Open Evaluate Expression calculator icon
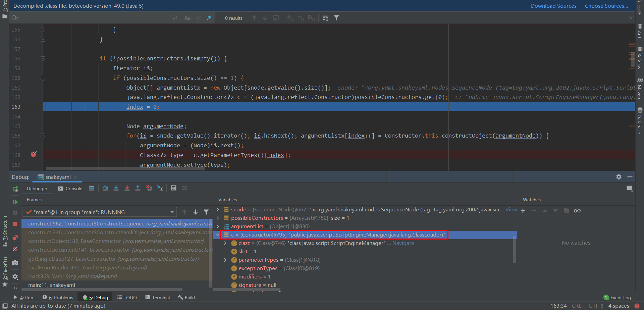Image resolution: width=644 pixels, height=310 pixels. coord(174,188)
